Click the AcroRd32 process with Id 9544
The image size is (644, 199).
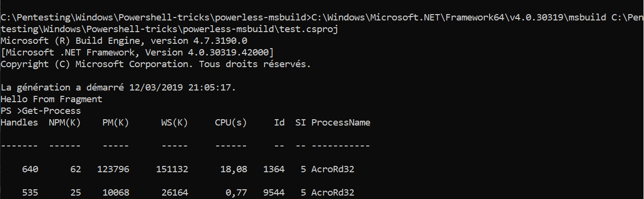coord(332,193)
